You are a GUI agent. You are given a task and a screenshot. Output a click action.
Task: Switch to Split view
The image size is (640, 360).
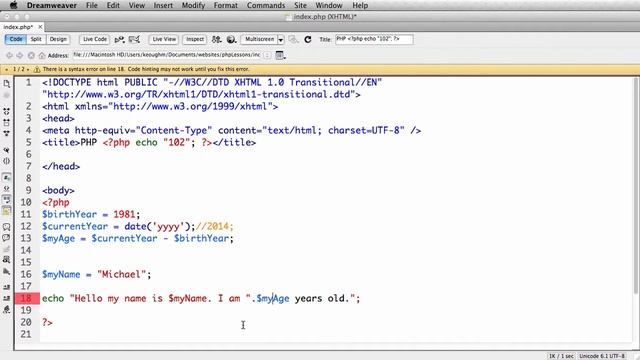[36, 39]
